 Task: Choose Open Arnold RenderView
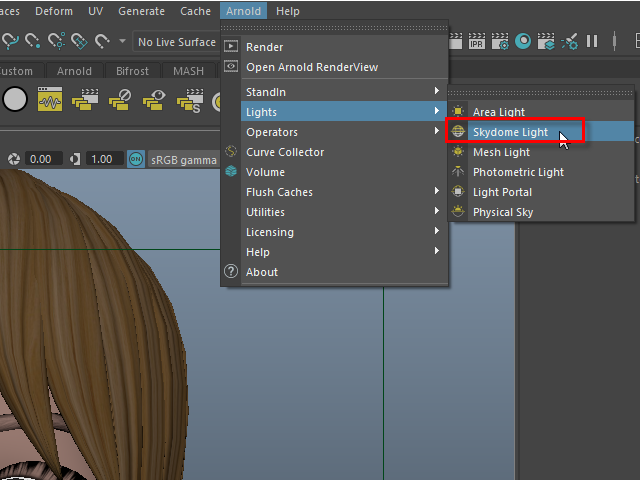click(312, 67)
